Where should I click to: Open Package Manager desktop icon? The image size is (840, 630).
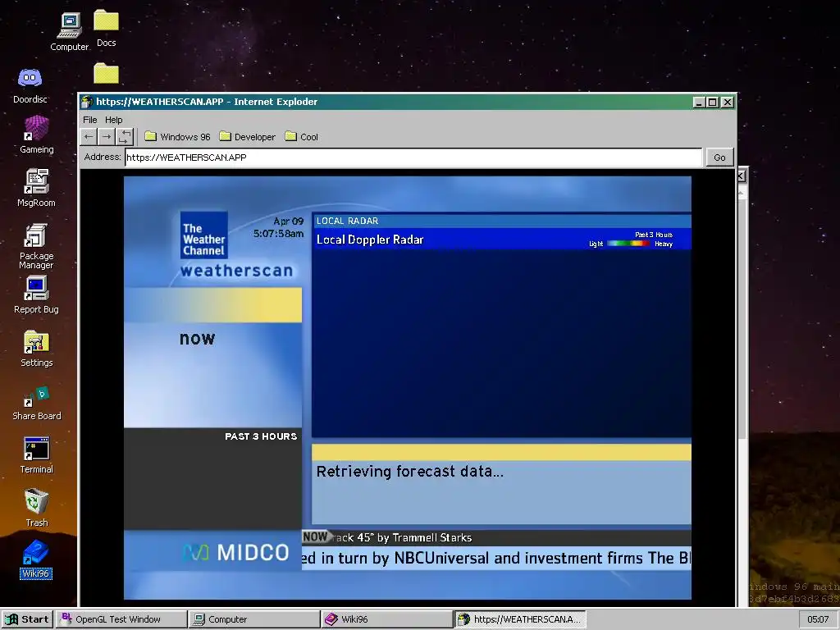pos(36,245)
